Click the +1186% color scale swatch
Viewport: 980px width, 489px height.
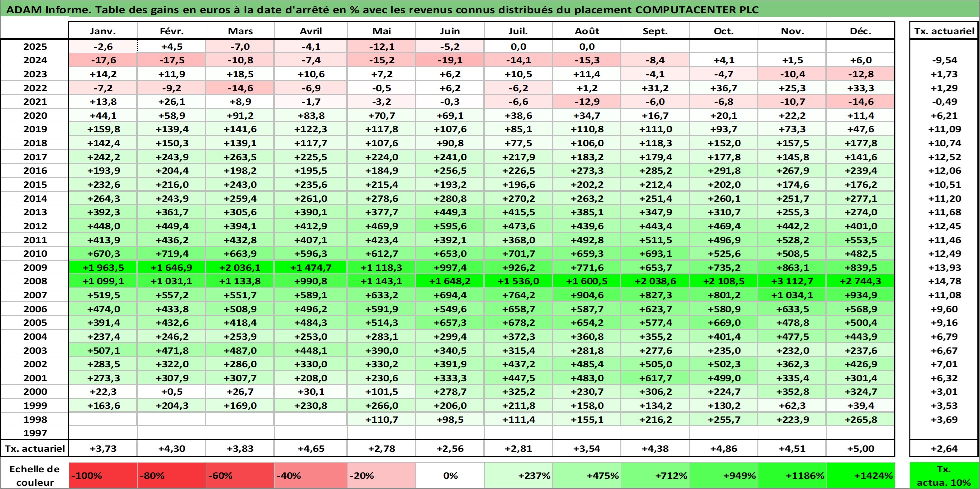point(792,476)
